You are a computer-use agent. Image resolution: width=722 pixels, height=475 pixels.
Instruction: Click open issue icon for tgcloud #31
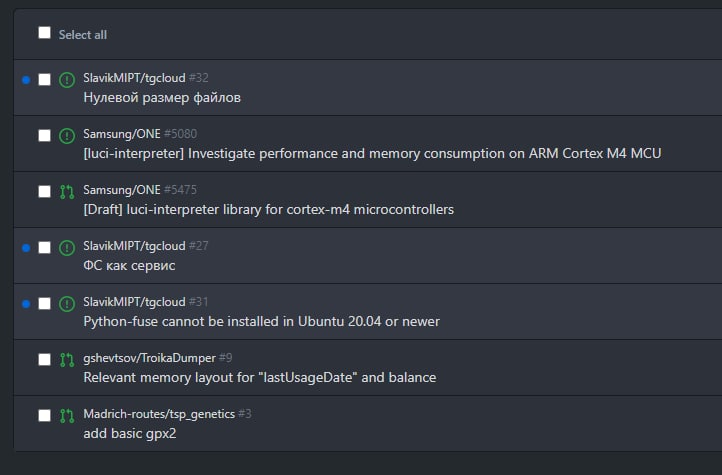pyautogui.click(x=67, y=304)
